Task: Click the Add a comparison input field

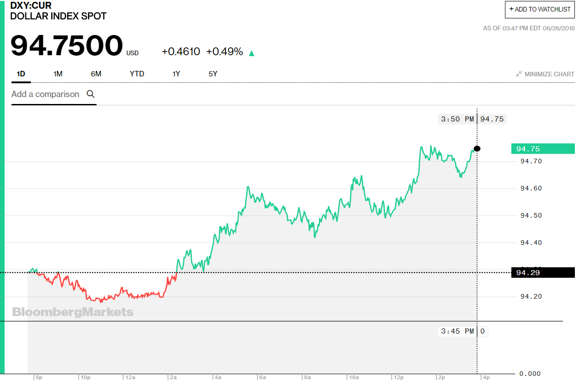Action: [45, 94]
